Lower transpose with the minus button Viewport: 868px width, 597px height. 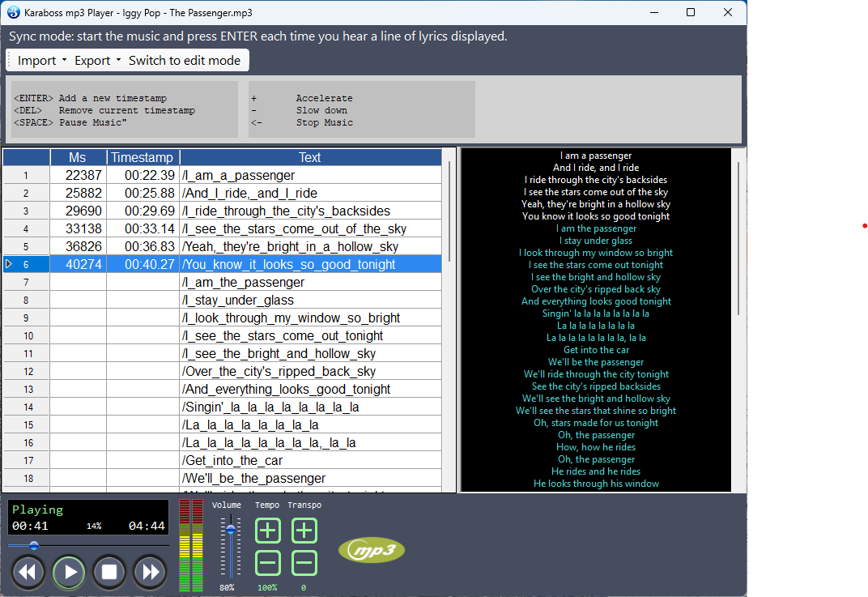click(x=304, y=563)
